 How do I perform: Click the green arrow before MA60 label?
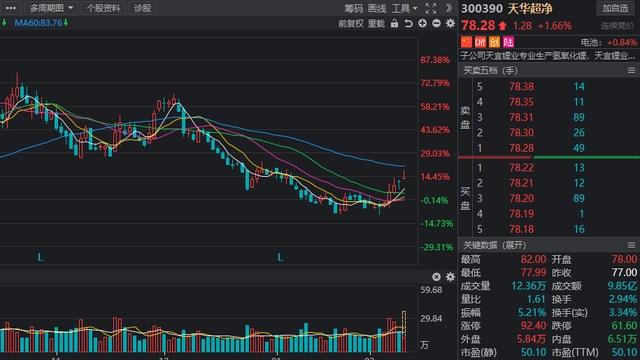[4, 23]
